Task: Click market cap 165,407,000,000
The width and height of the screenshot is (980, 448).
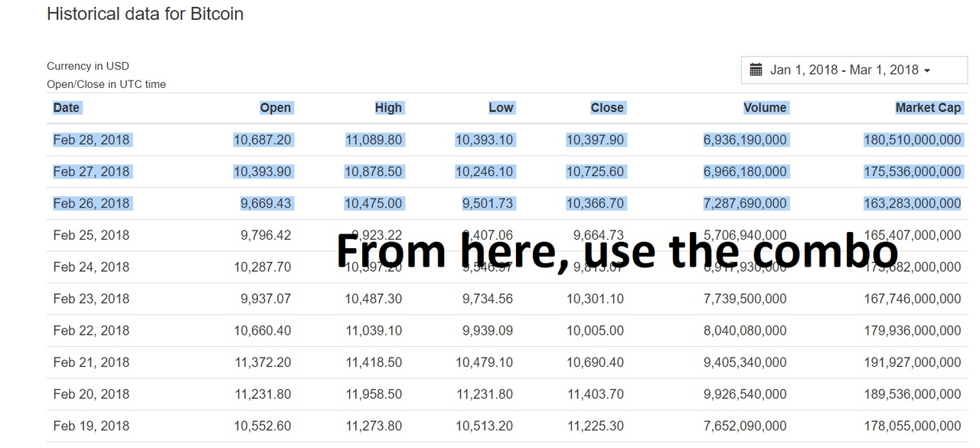Action: point(913,235)
